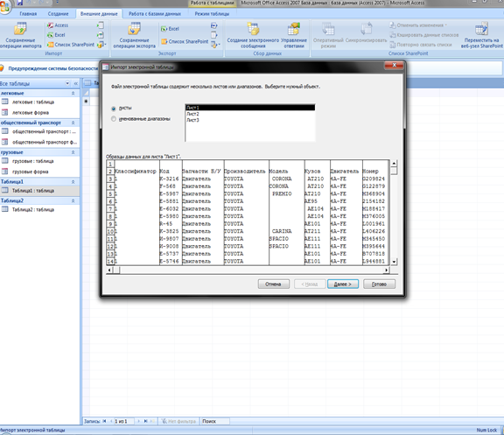
Task: Click form icon of 'грузовые форма'
Action: 5,172
